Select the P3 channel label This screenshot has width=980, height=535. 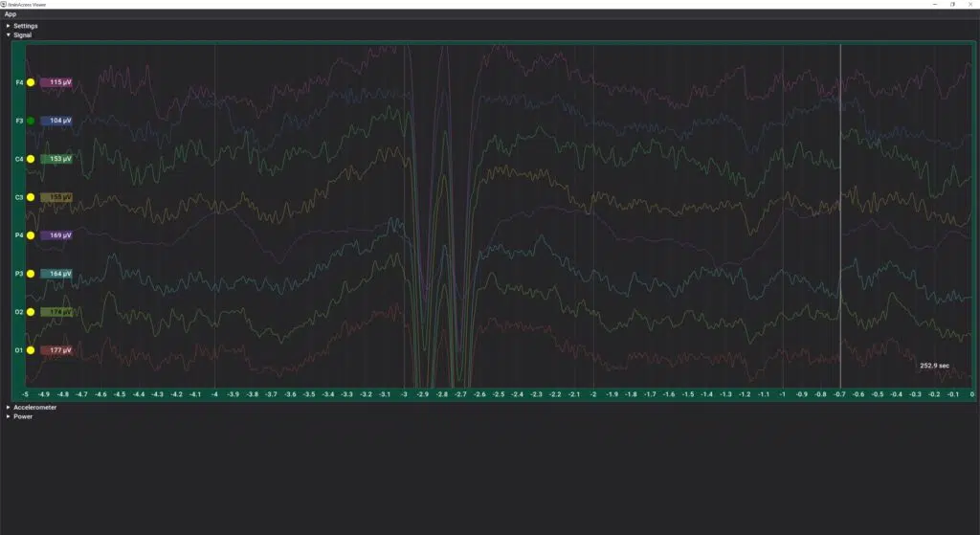19,274
